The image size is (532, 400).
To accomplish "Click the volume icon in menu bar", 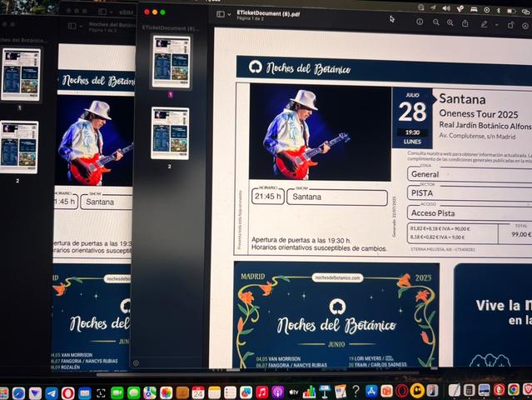I will [x=446, y=8].
